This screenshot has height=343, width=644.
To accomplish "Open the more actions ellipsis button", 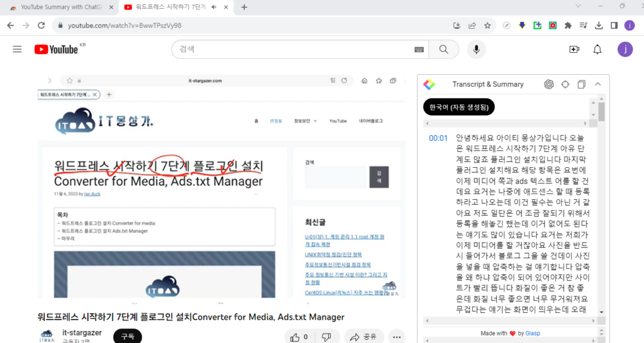I will (x=396, y=337).
